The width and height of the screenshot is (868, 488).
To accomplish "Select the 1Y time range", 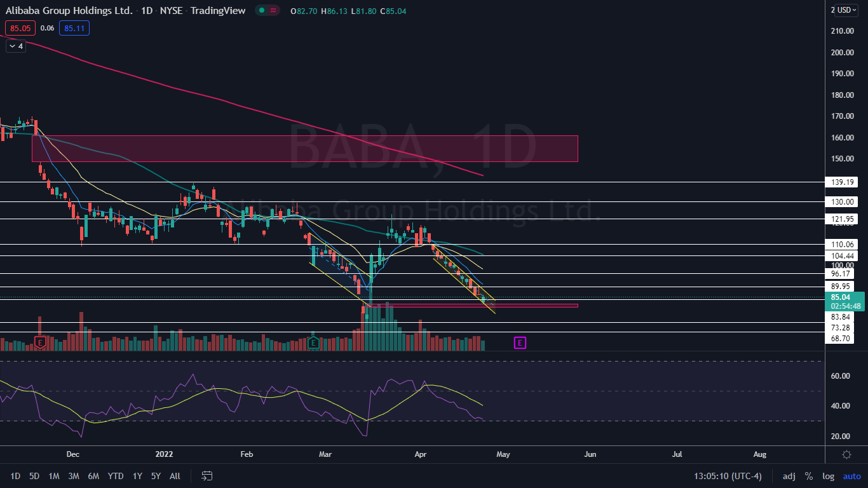I will [x=137, y=476].
